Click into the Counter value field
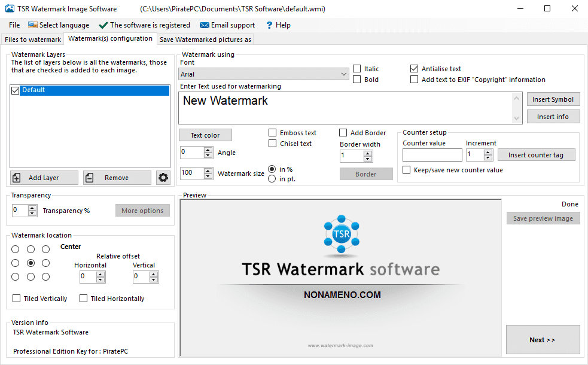 pyautogui.click(x=432, y=155)
